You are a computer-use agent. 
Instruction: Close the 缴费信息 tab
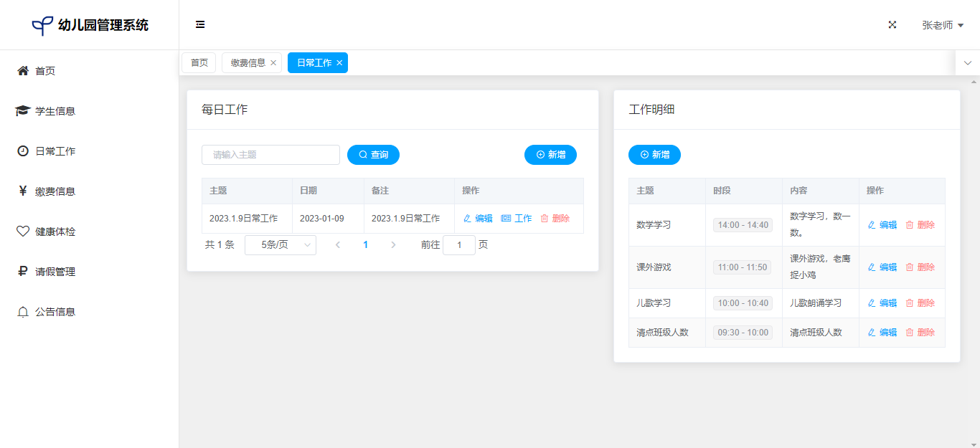(273, 63)
